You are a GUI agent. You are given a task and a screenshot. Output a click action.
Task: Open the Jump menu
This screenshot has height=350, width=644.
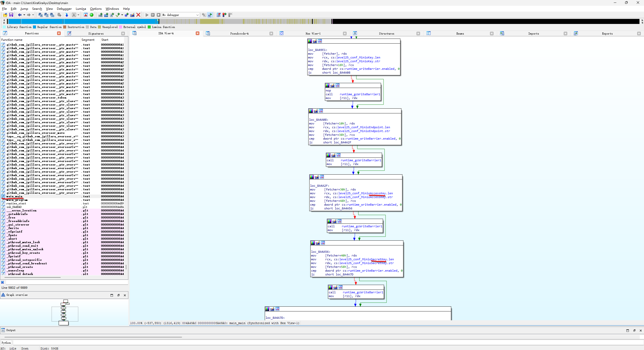click(24, 9)
